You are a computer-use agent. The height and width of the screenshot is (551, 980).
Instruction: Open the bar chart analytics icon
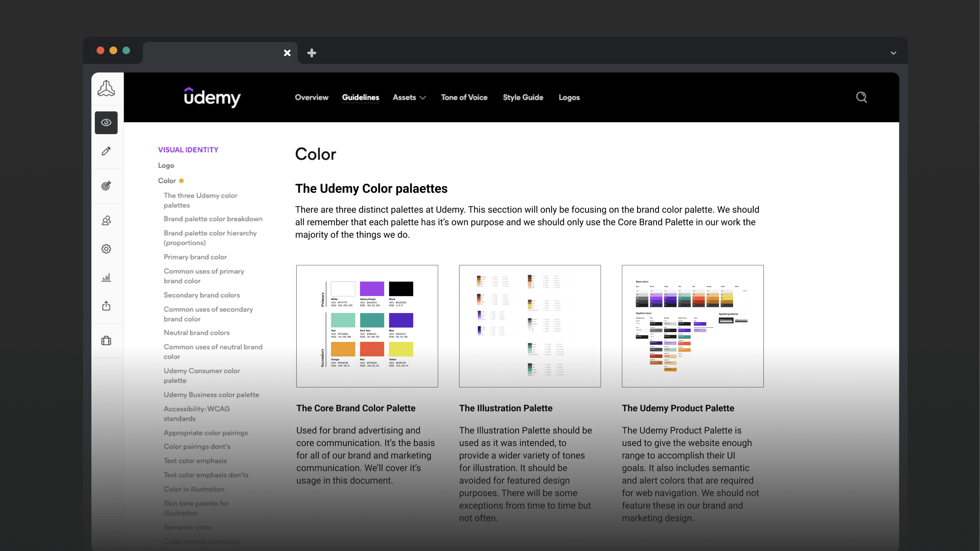[106, 277]
